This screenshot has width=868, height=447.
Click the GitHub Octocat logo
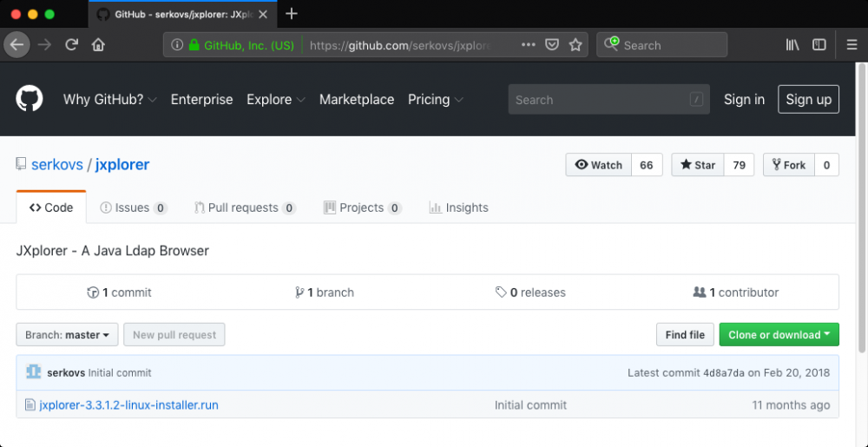pyautogui.click(x=30, y=99)
